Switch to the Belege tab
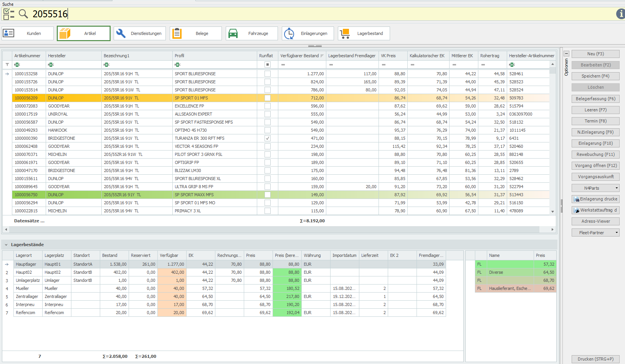625x364 pixels. tap(196, 33)
